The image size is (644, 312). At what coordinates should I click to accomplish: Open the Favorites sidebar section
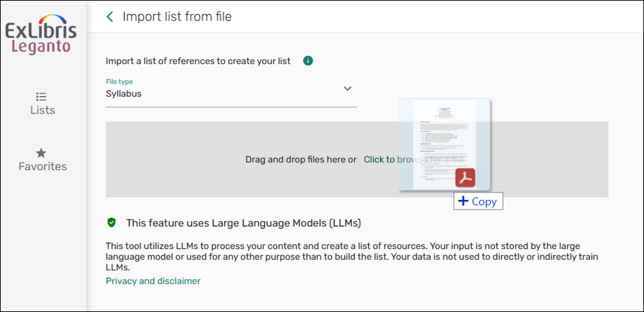click(43, 160)
